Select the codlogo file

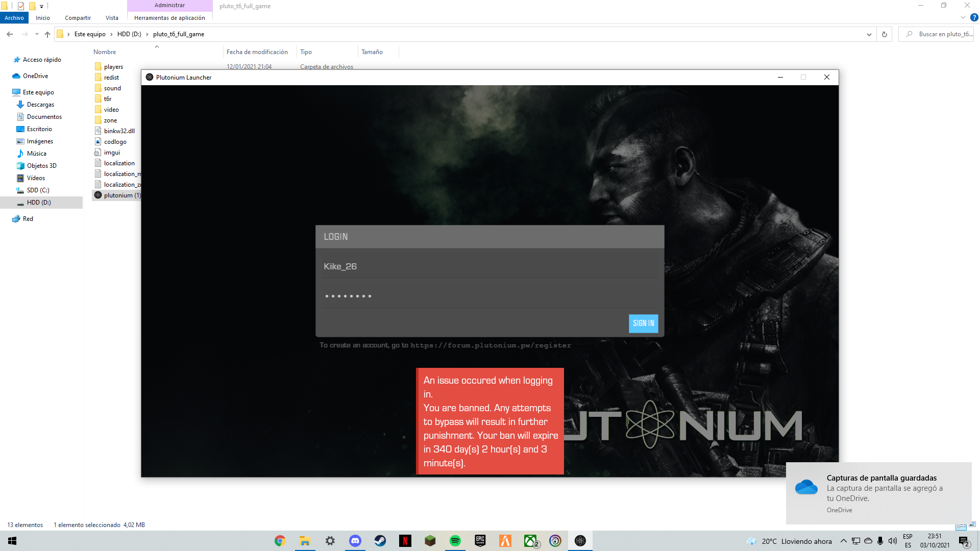pyautogui.click(x=115, y=142)
